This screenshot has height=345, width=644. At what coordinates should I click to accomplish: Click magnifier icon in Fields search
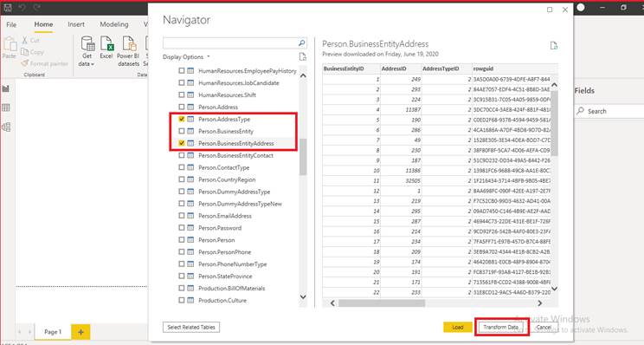[580, 111]
